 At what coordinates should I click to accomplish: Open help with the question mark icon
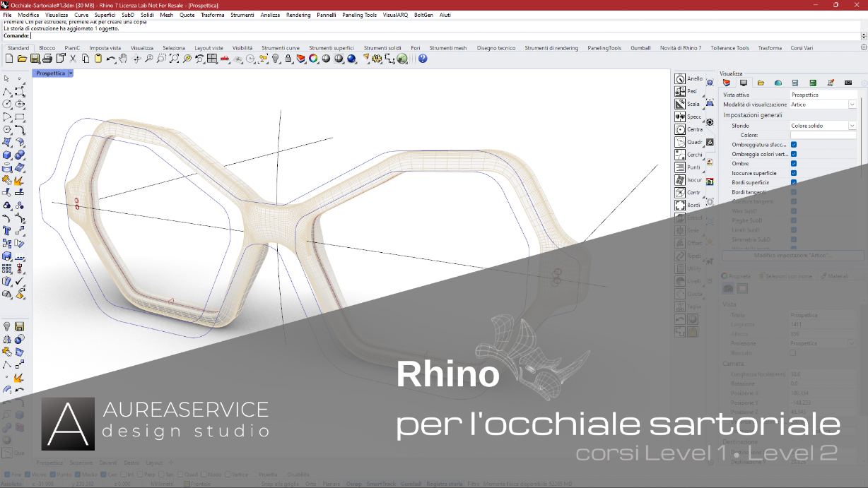point(423,59)
